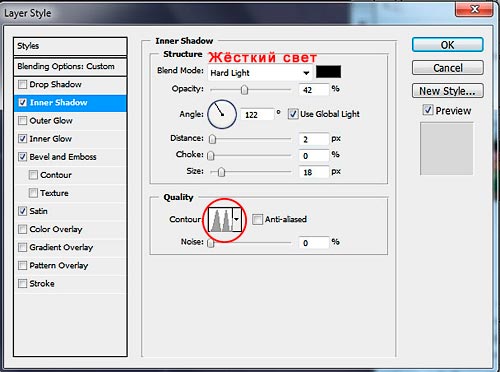The width and height of the screenshot is (500, 372).
Task: Enable the Drop Shadow checkbox
Action: (x=22, y=84)
